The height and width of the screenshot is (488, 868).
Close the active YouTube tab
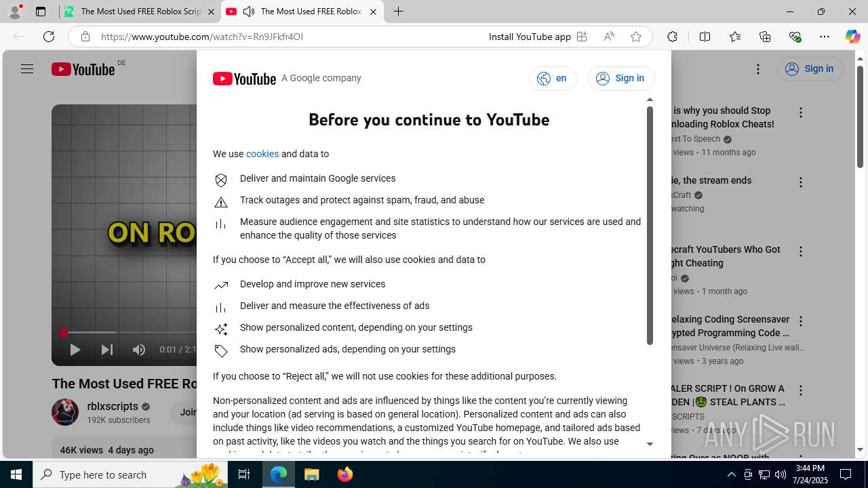click(373, 12)
